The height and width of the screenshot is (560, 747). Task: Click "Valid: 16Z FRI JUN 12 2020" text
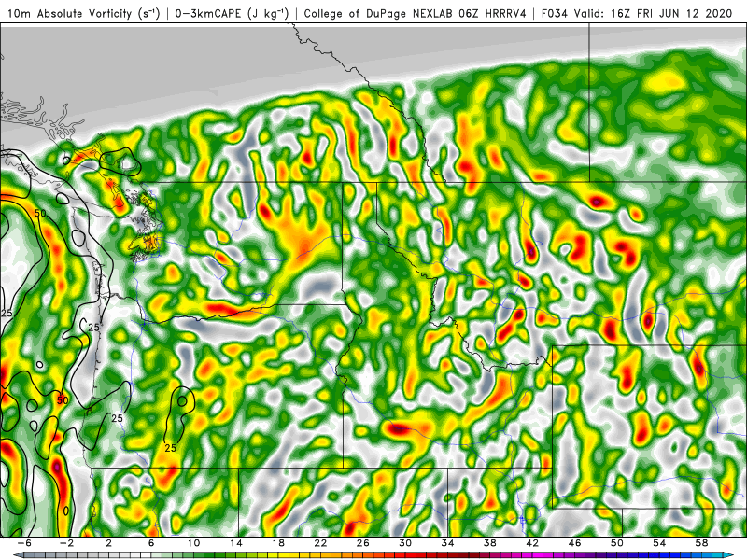click(x=653, y=13)
